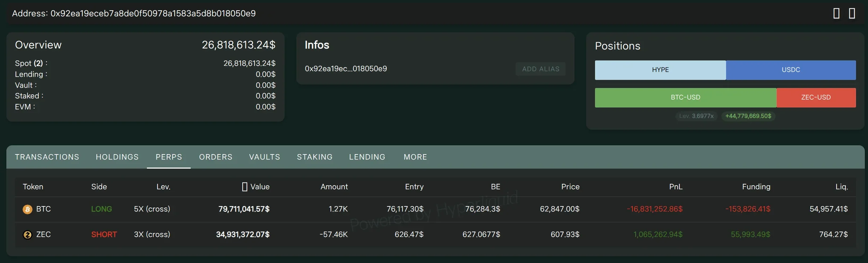Click break-even value 627.0677$

tap(481, 235)
